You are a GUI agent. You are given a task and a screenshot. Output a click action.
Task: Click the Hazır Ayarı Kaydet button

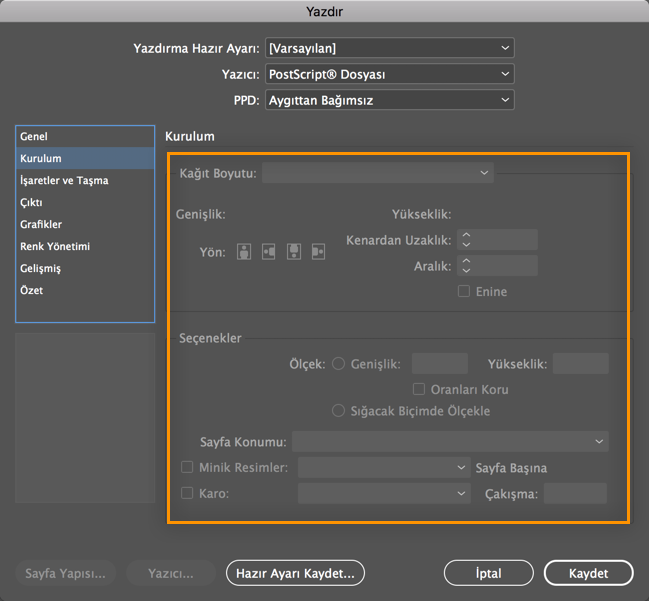click(x=295, y=573)
